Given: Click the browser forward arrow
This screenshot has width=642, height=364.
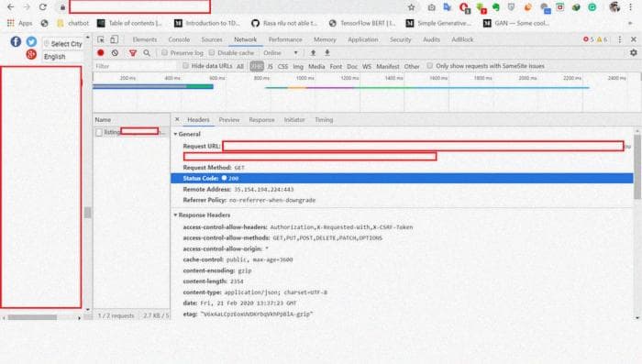Looking at the screenshot, I should [x=27, y=7].
